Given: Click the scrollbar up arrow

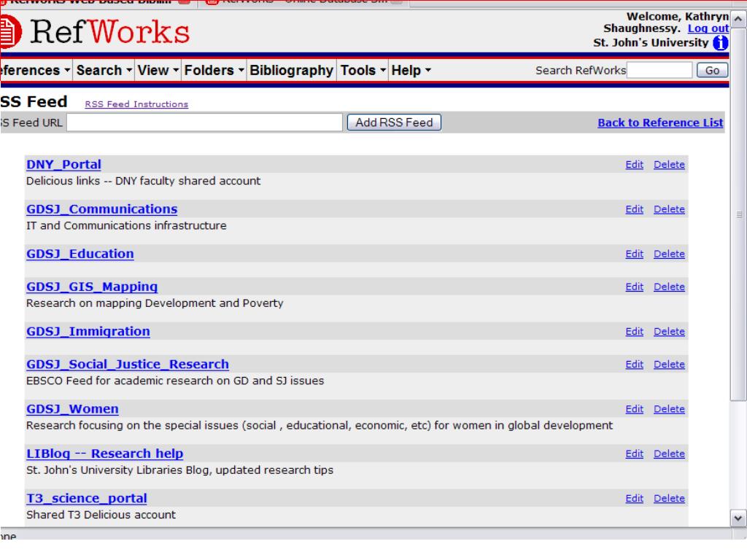Looking at the screenshot, I should click(738, 19).
